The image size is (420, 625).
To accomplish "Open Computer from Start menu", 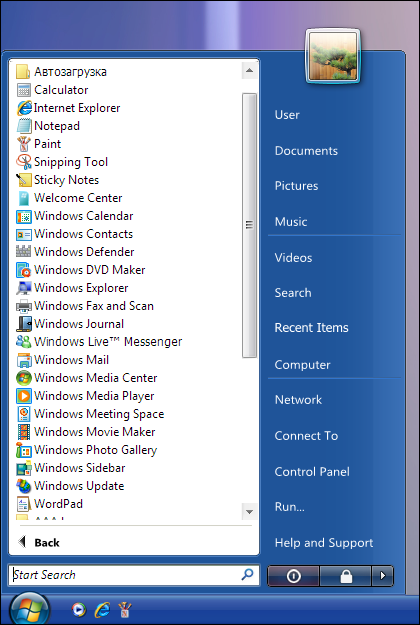I will tap(302, 364).
